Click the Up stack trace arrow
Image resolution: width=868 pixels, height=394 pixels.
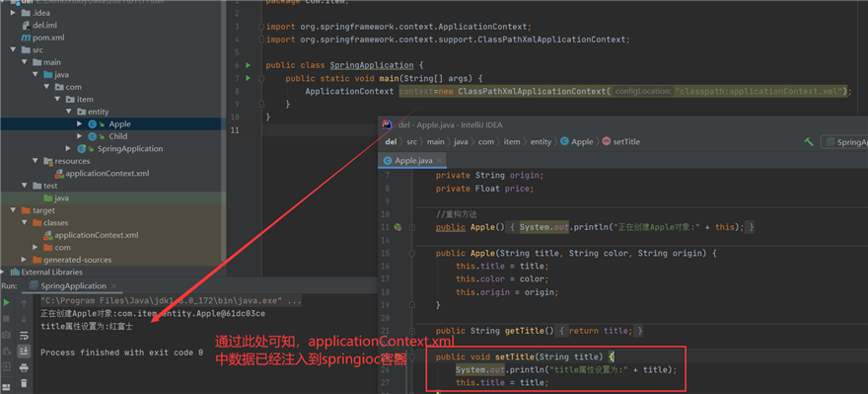click(x=24, y=303)
